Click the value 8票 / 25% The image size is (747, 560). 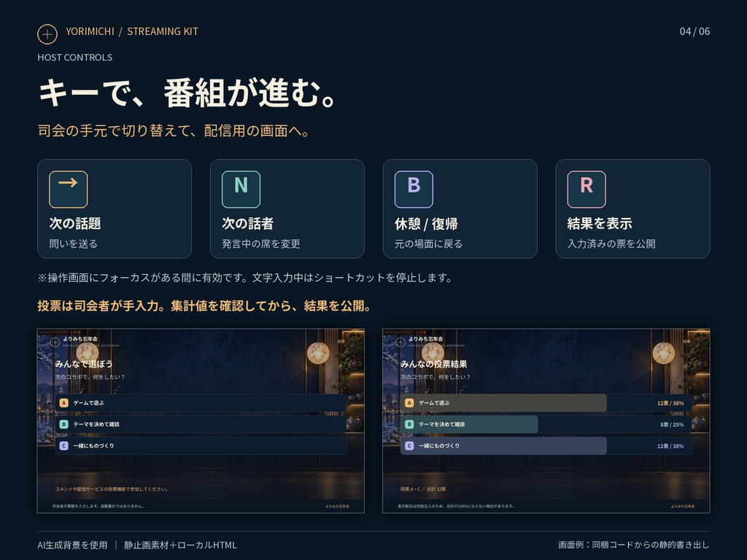click(x=672, y=425)
